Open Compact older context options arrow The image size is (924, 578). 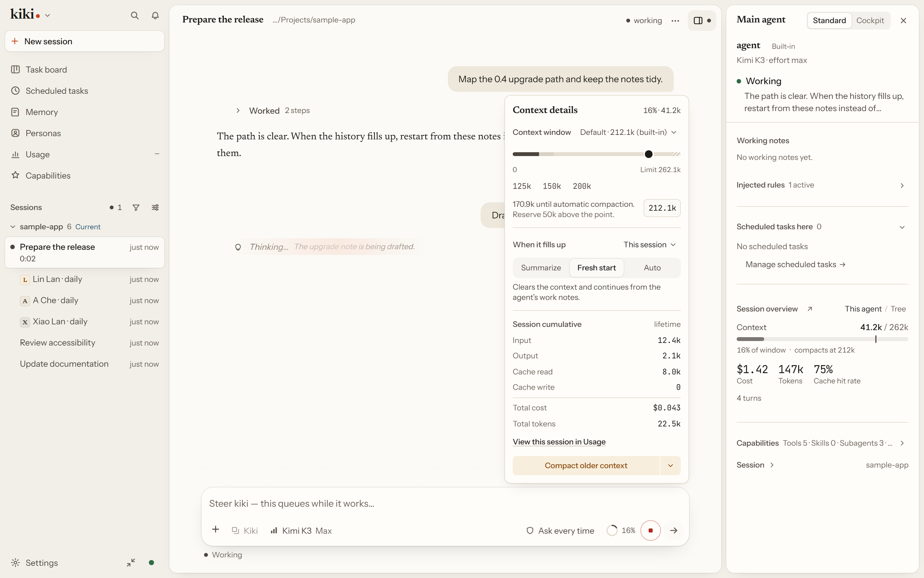(x=670, y=466)
